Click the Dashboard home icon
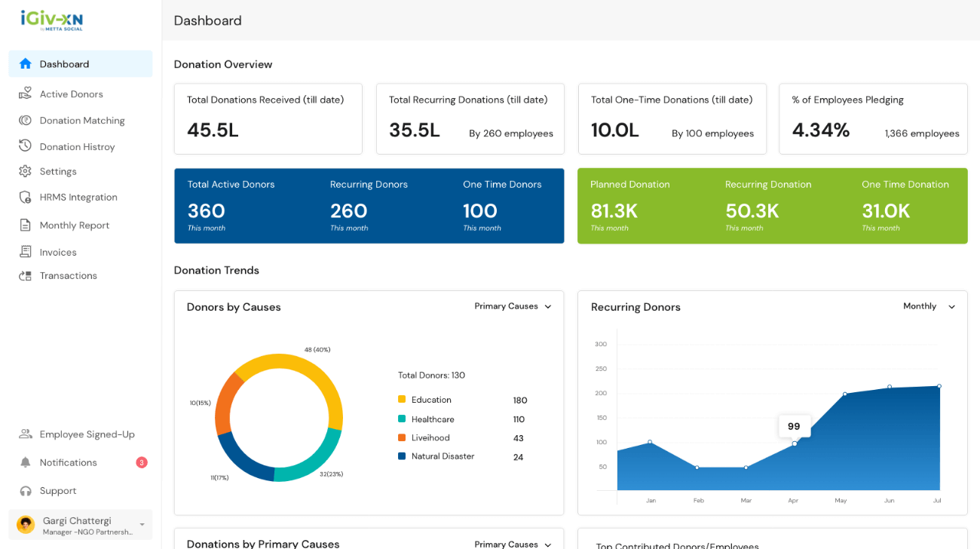The image size is (980, 549). coord(26,64)
